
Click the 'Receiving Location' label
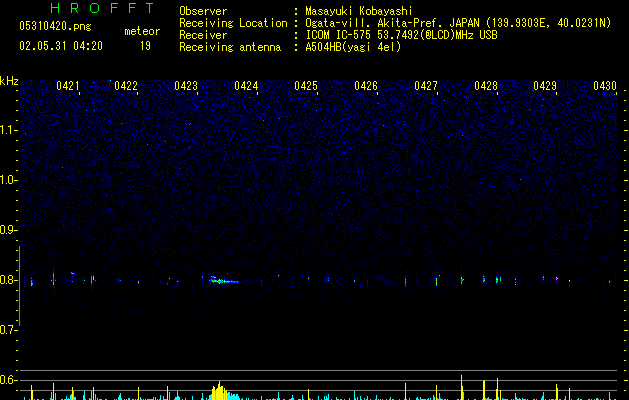pos(233,23)
